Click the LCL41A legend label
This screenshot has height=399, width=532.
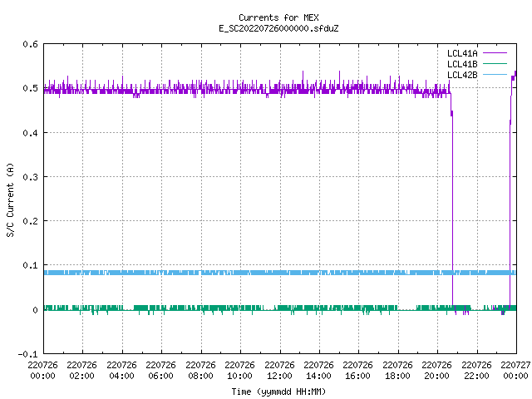tap(462, 53)
